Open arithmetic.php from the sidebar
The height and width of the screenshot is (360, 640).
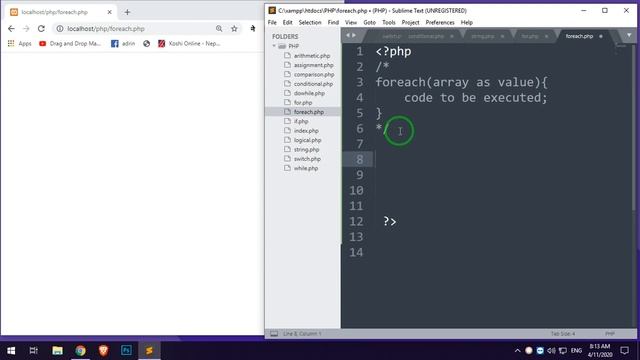tap(312, 56)
